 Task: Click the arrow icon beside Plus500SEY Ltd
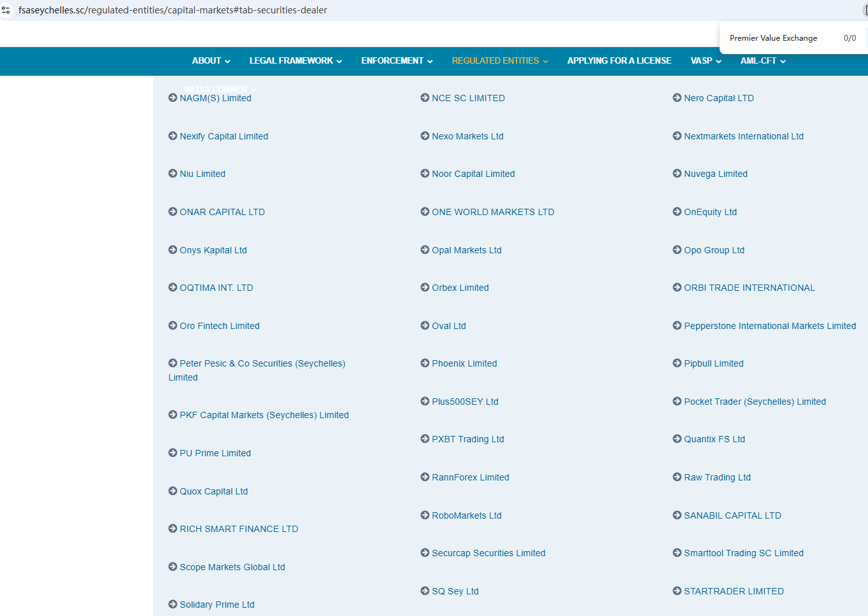point(425,401)
